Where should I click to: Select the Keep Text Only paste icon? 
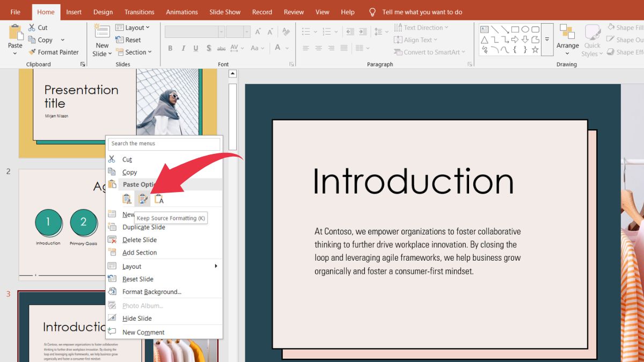click(x=159, y=199)
